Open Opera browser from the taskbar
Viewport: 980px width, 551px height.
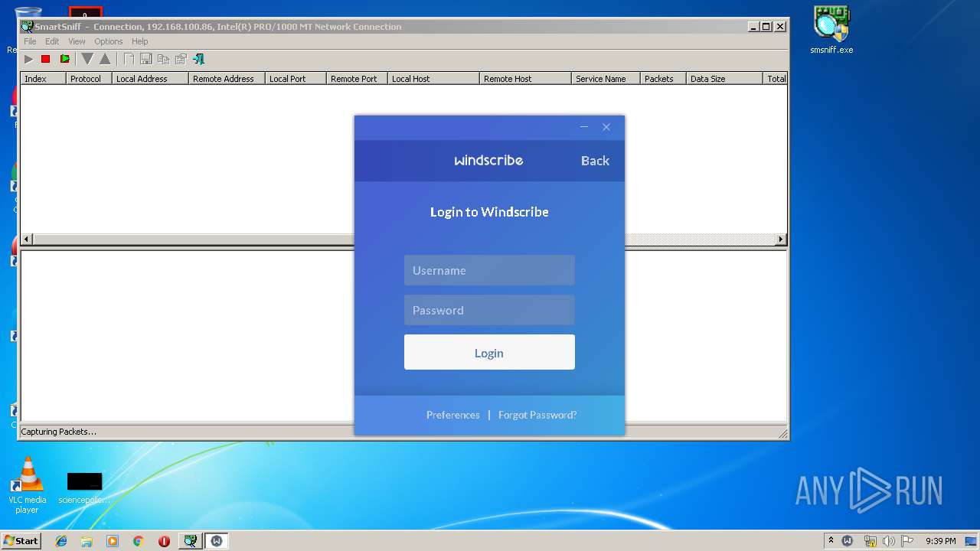[x=164, y=541]
